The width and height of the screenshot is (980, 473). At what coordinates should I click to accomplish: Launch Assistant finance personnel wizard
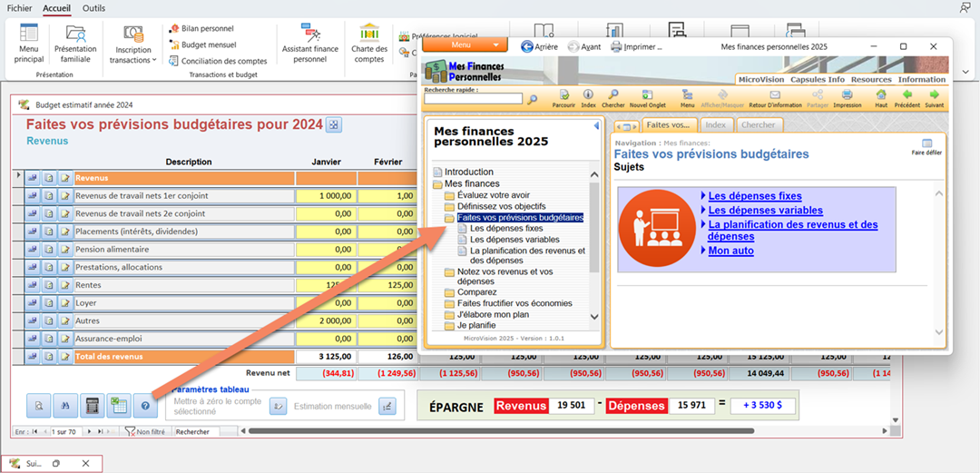(309, 43)
